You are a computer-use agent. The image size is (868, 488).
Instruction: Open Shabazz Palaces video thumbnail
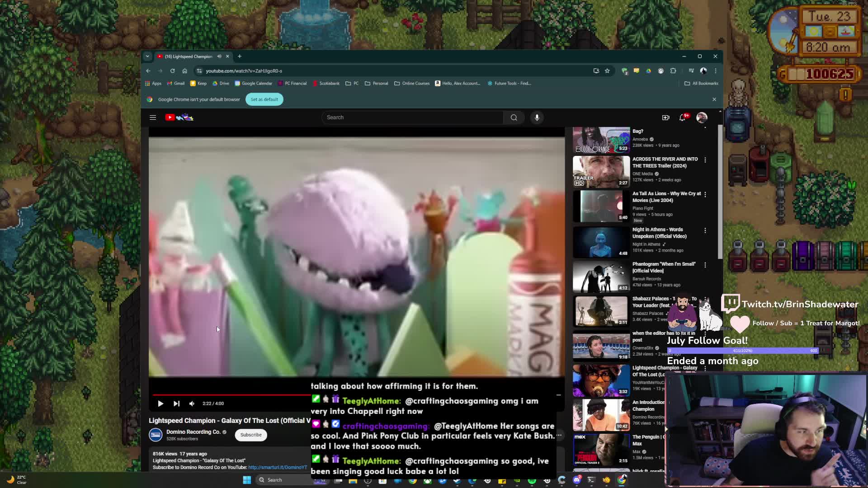pos(601,311)
